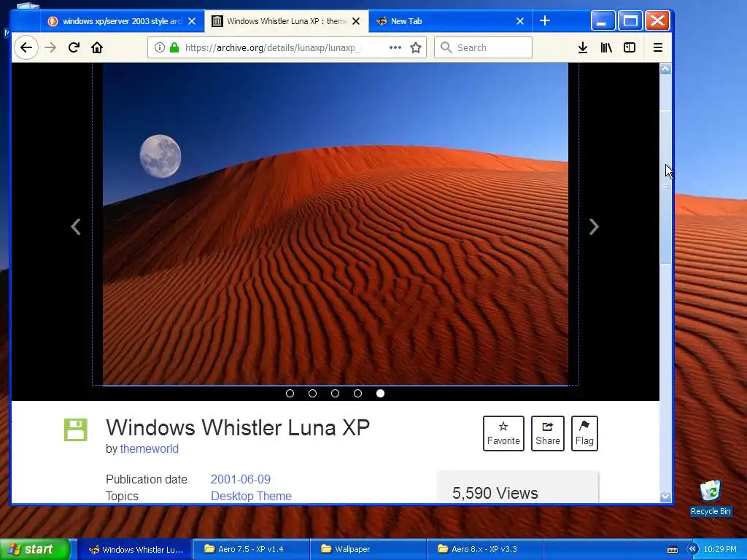This screenshot has width=747, height=560.
Task: Select the first carousel dot
Action: pyautogui.click(x=290, y=393)
